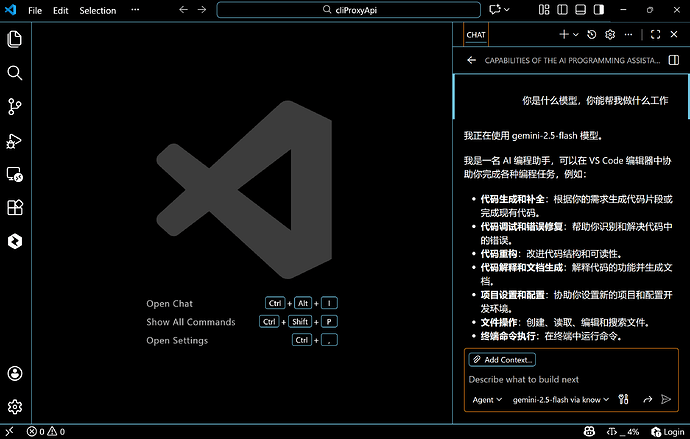Open the Run and Debug view

(15, 141)
